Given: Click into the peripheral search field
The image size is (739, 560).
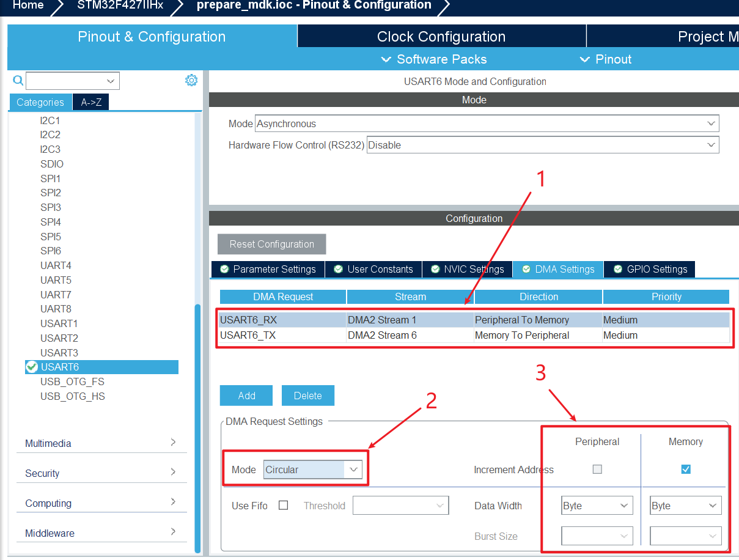Looking at the screenshot, I should click(65, 81).
